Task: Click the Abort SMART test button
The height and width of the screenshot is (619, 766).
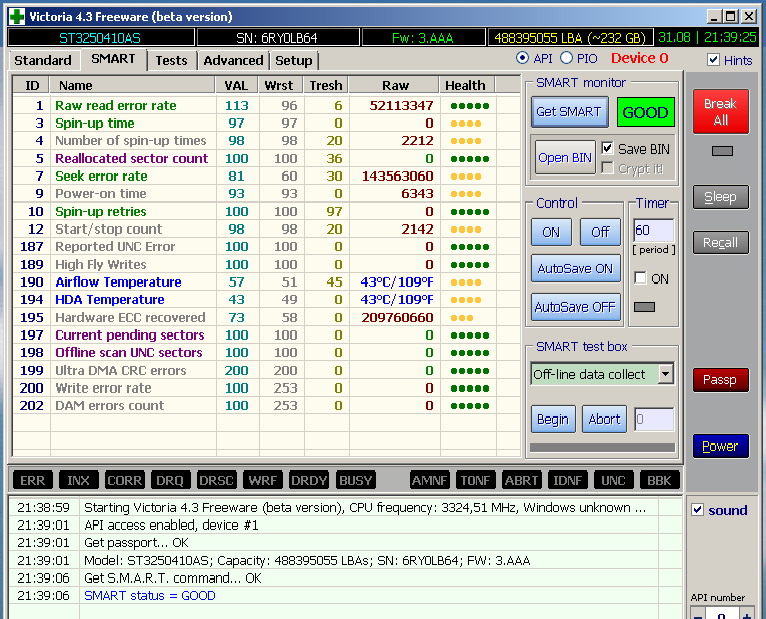Action: click(604, 419)
